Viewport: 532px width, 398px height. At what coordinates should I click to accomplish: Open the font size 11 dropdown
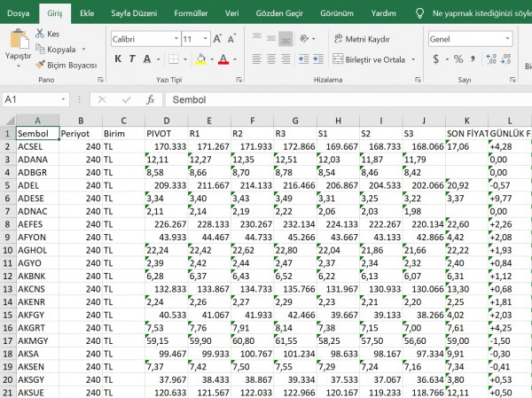pos(206,39)
